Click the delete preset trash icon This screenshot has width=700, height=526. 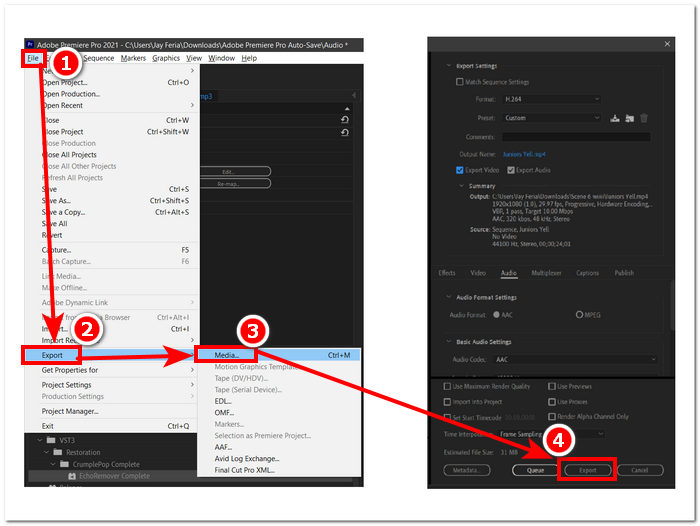click(644, 118)
